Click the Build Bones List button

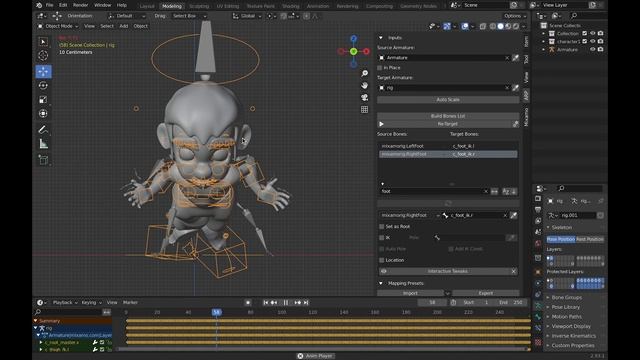448,116
